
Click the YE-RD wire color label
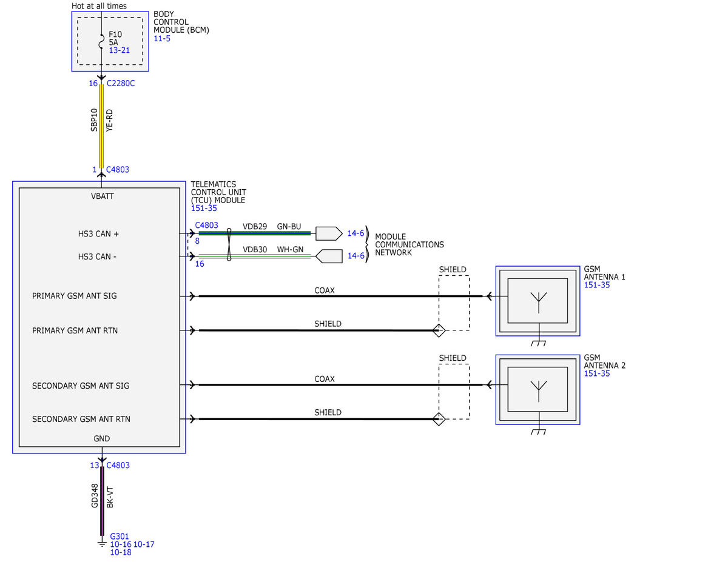[x=110, y=121]
